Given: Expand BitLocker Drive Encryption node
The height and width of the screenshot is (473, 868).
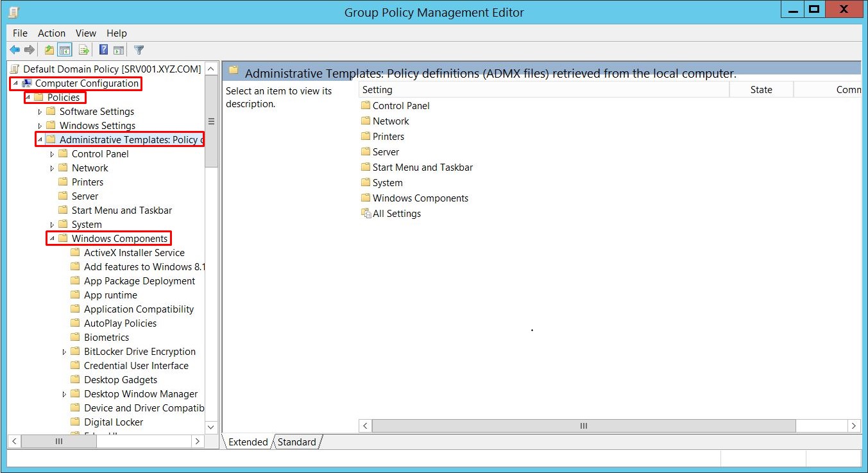Looking at the screenshot, I should pyautogui.click(x=64, y=352).
